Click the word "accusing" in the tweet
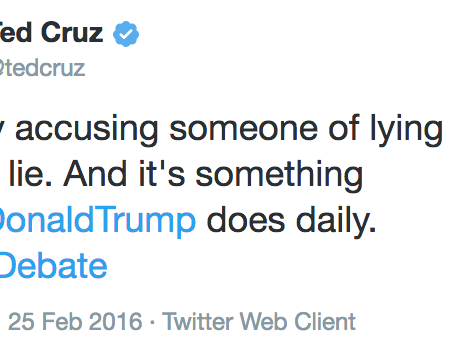Viewport: 450px width, 362px height. tap(87, 129)
